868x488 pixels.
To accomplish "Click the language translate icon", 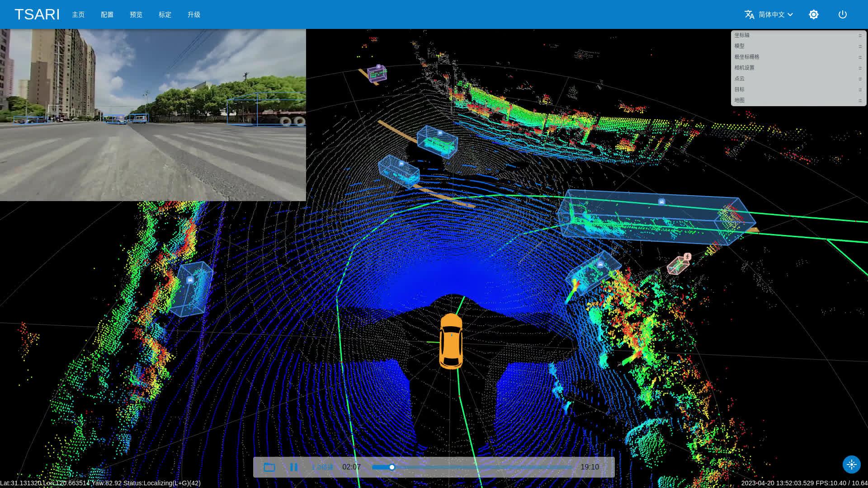I will pyautogui.click(x=749, y=14).
